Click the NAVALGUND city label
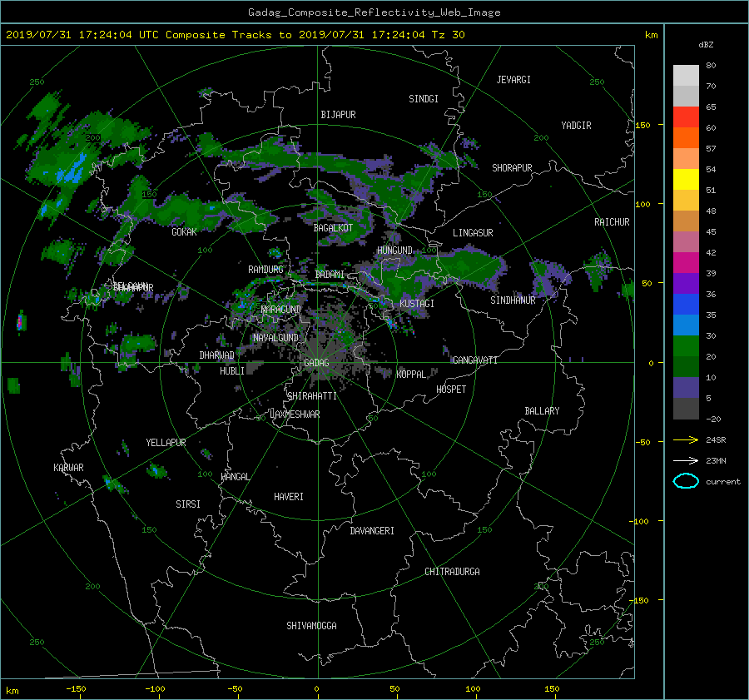 coord(275,338)
